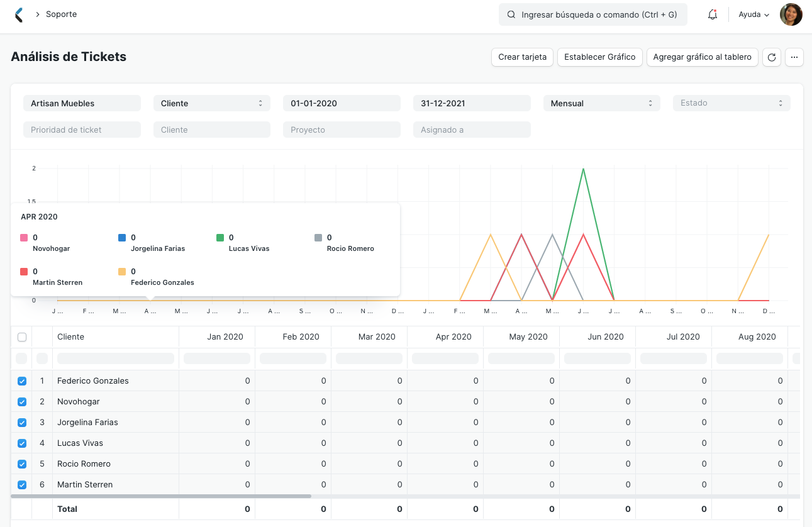Click the Crear tarjeta button
Screen dimensions: 812x527
(x=522, y=57)
